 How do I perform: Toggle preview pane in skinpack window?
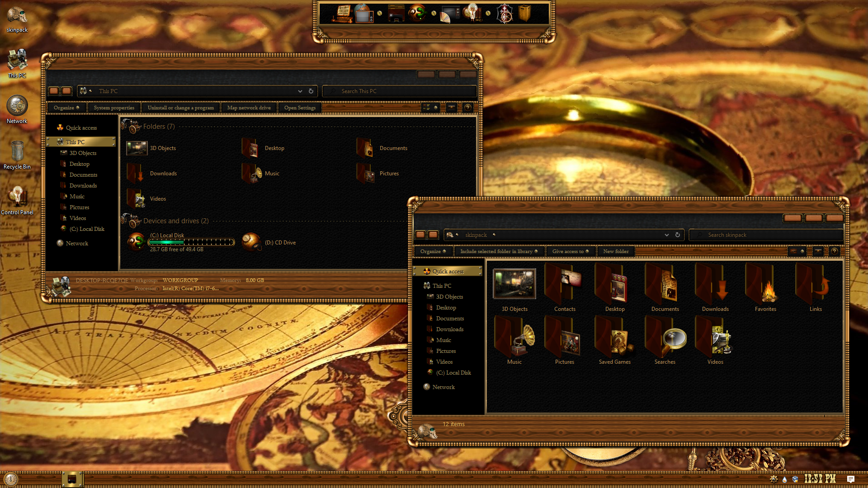(x=818, y=251)
